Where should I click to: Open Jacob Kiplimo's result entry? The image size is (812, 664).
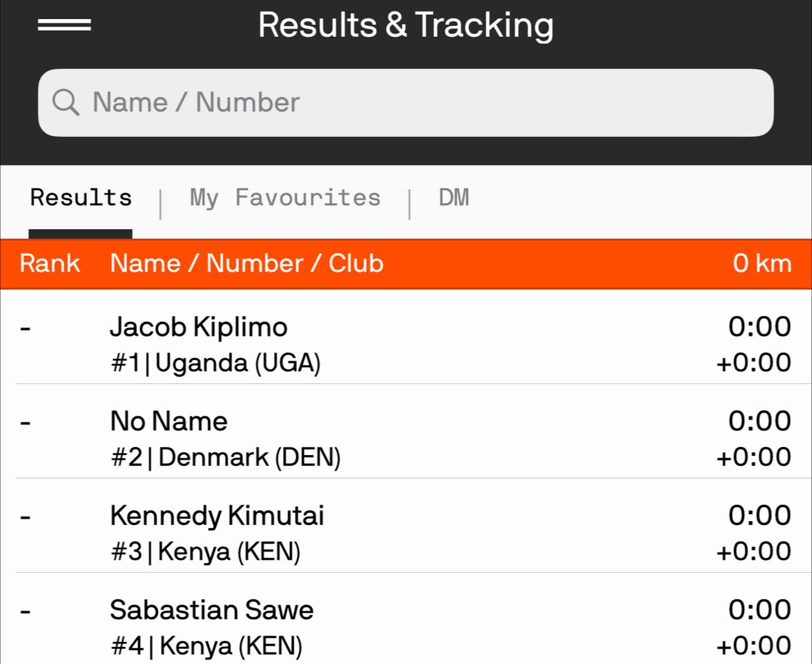pyautogui.click(x=199, y=328)
